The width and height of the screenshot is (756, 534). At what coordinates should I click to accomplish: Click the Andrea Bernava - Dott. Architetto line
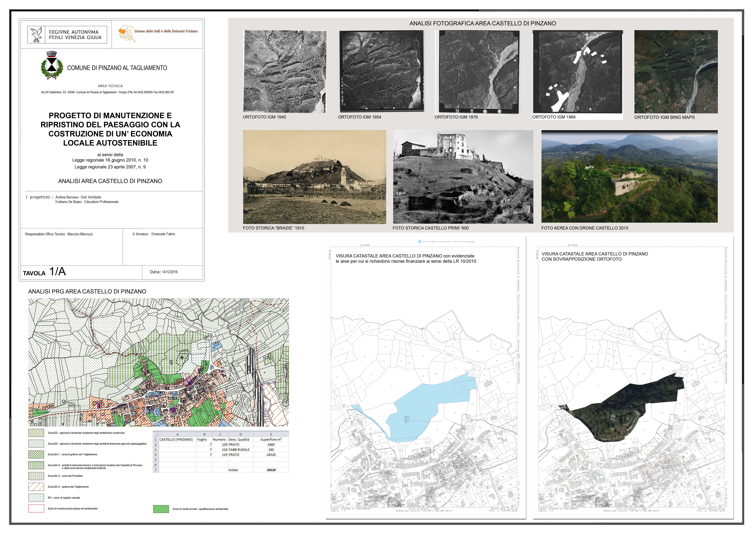pos(78,197)
